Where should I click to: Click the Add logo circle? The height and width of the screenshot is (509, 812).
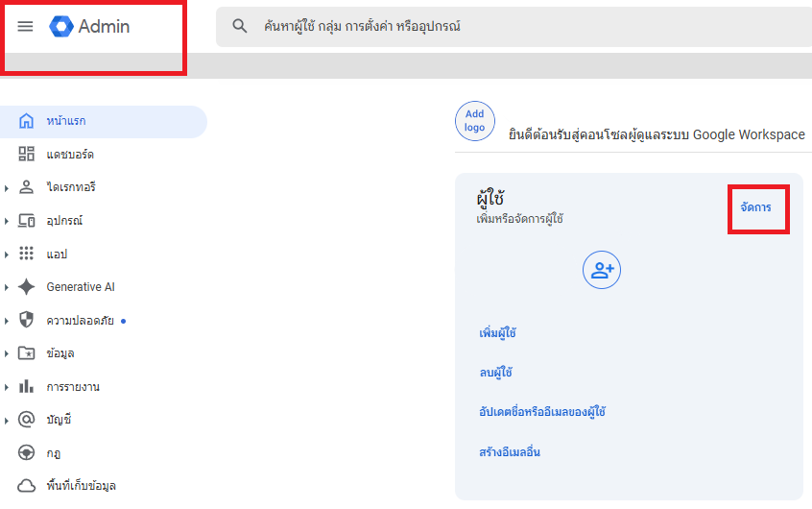pos(474,121)
